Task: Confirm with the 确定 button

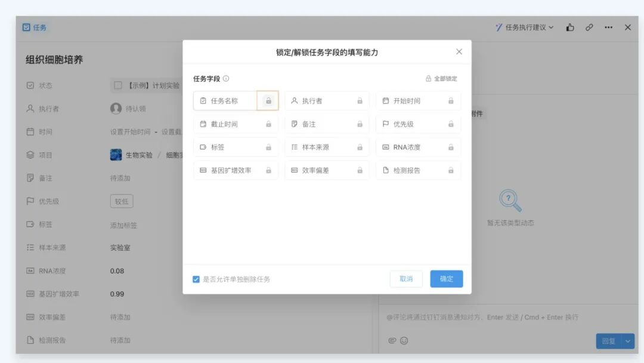Action: tap(447, 279)
